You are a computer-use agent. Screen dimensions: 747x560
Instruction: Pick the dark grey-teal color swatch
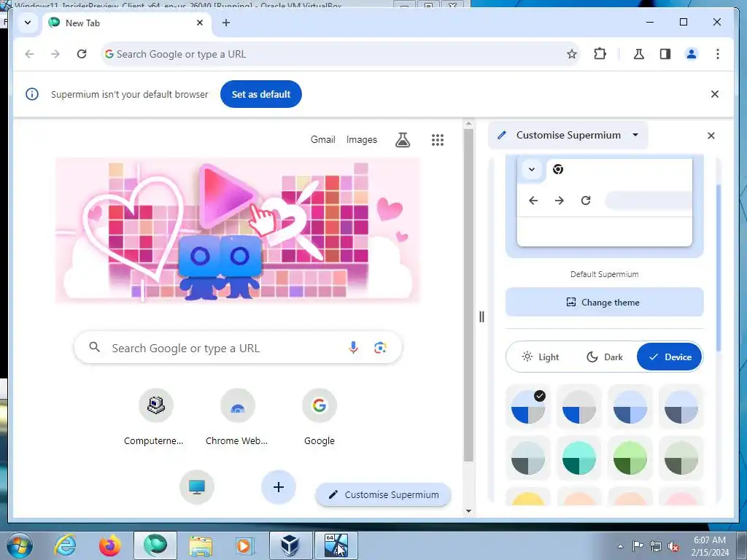coord(528,458)
